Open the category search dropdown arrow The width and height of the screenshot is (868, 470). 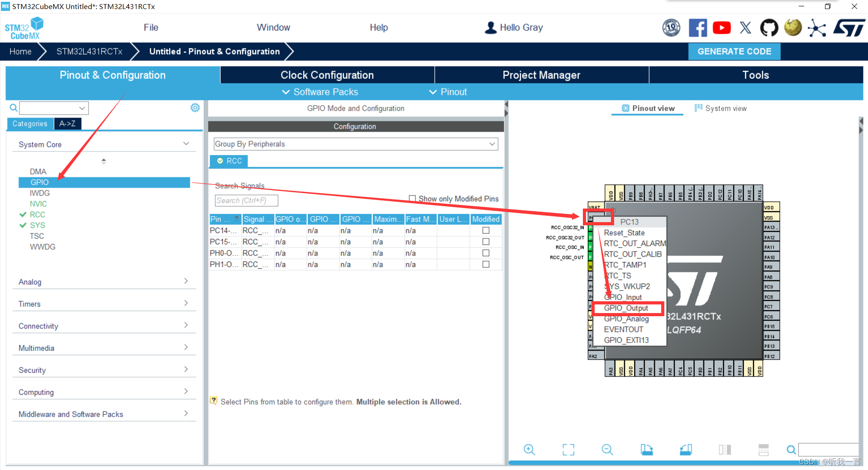(x=82, y=108)
